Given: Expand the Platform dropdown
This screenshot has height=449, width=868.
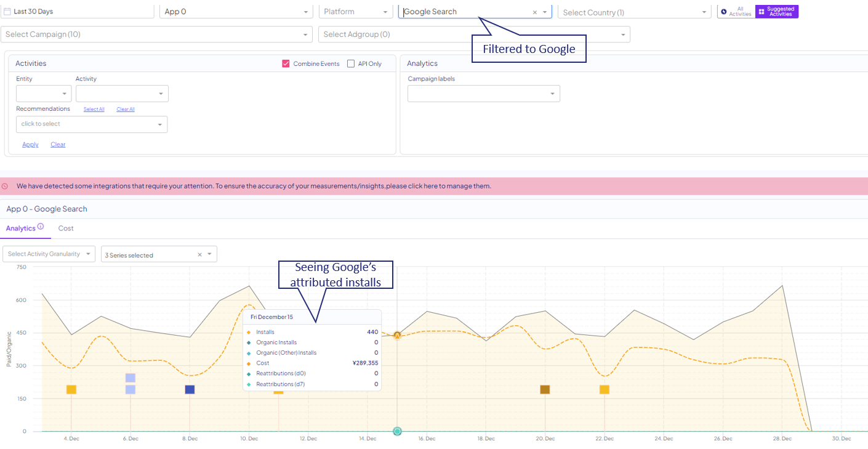Looking at the screenshot, I should (355, 12).
